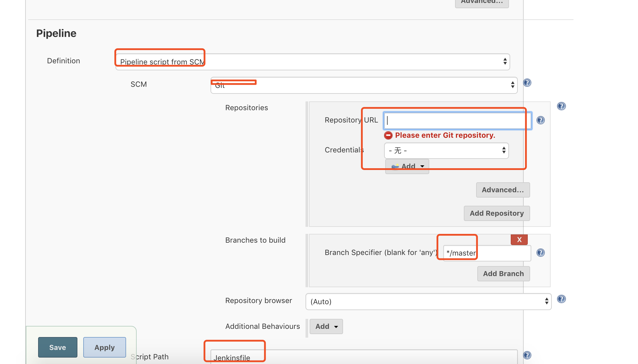Click the Apply button
Viewport: 638px width, 364px height.
(104, 347)
